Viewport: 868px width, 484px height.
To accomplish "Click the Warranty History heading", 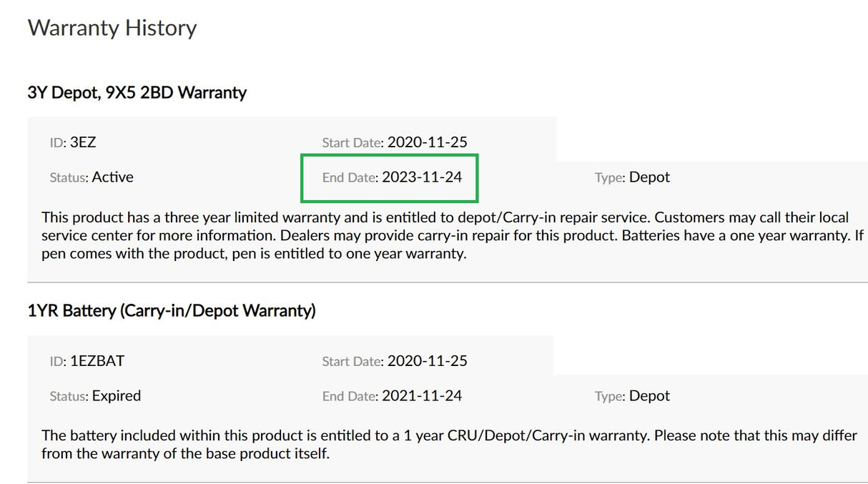I will pos(112,28).
